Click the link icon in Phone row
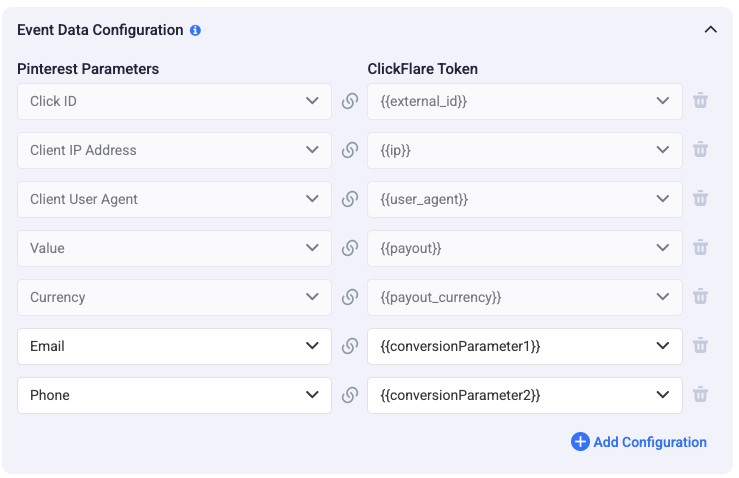Image resolution: width=739 pixels, height=478 pixels. [x=350, y=395]
